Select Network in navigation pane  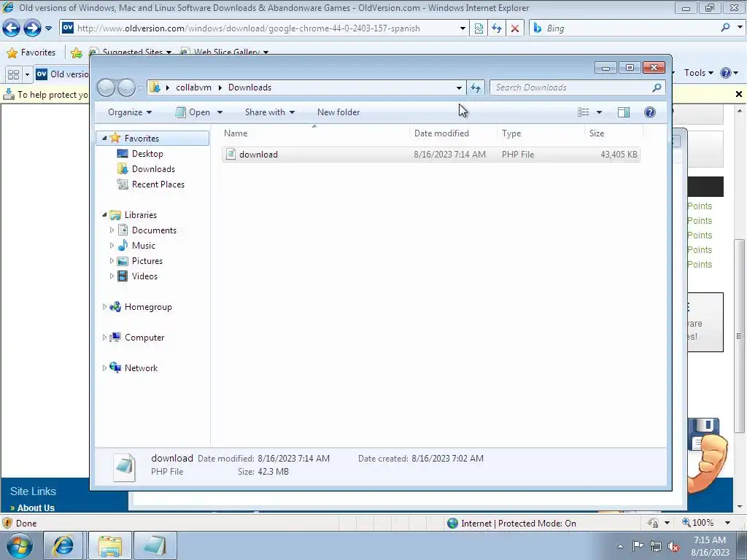coord(141,368)
